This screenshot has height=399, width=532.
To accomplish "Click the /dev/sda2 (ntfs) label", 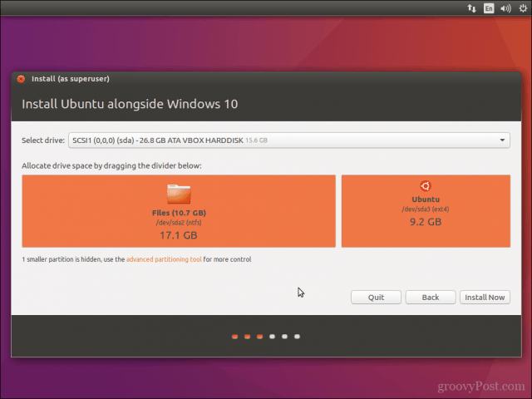I will (x=179, y=223).
